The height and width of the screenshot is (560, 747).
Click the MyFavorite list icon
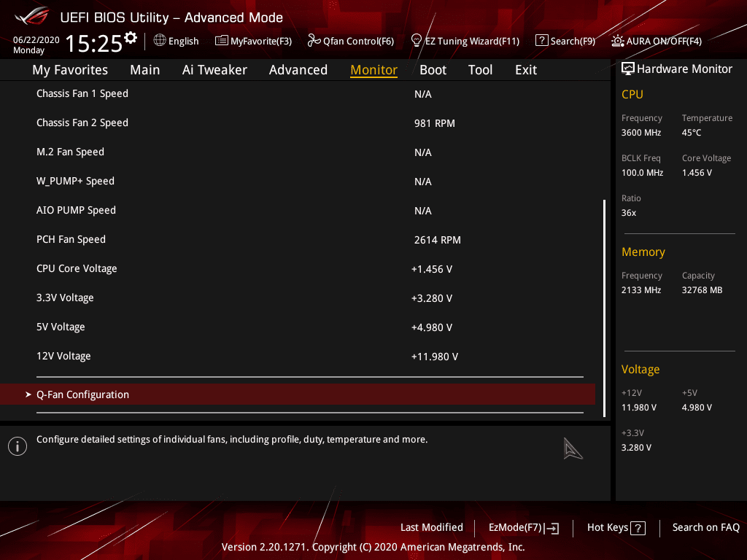222,40
